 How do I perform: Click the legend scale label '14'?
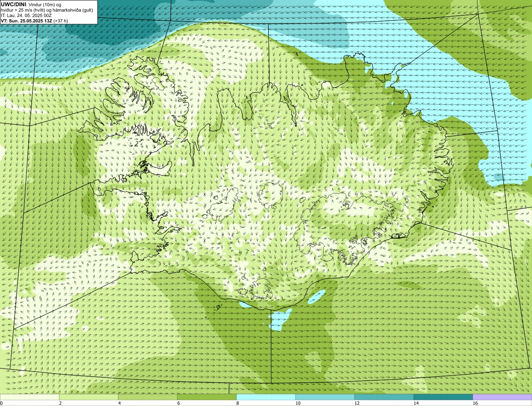416,403
